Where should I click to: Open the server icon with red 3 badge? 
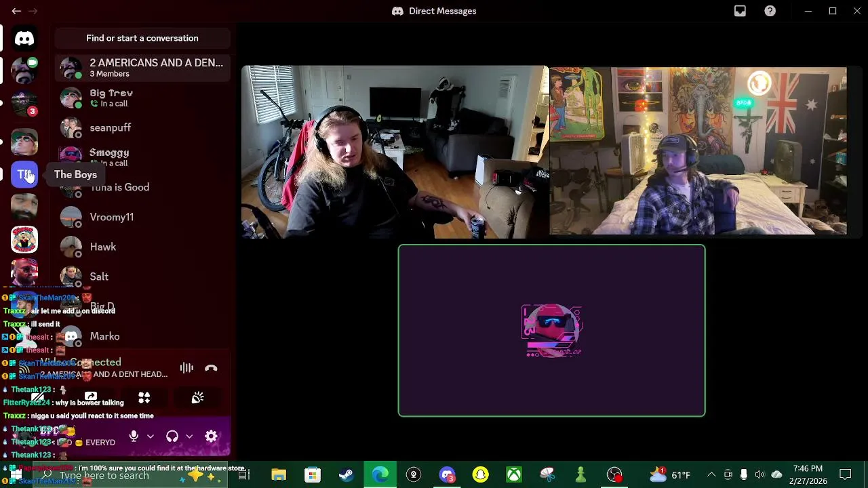coord(24,103)
